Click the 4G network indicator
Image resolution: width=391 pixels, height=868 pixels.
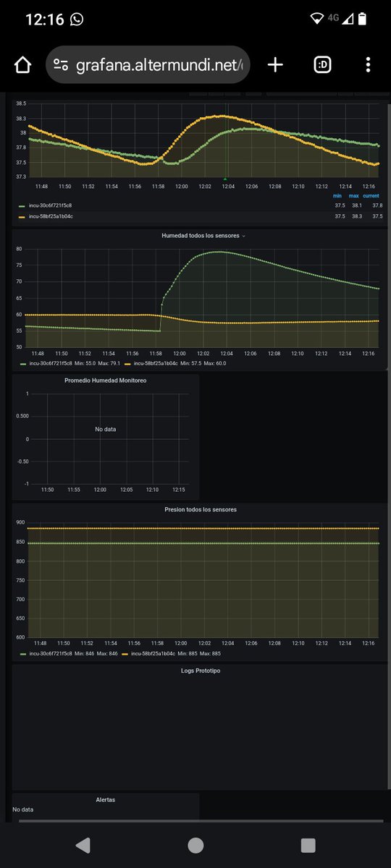(x=334, y=18)
